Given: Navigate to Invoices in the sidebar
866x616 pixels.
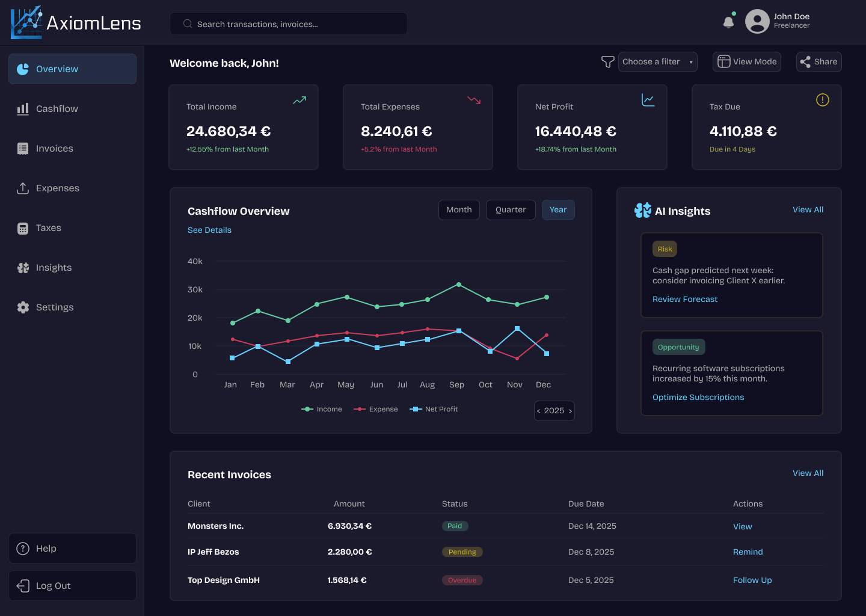Looking at the screenshot, I should 55,149.
